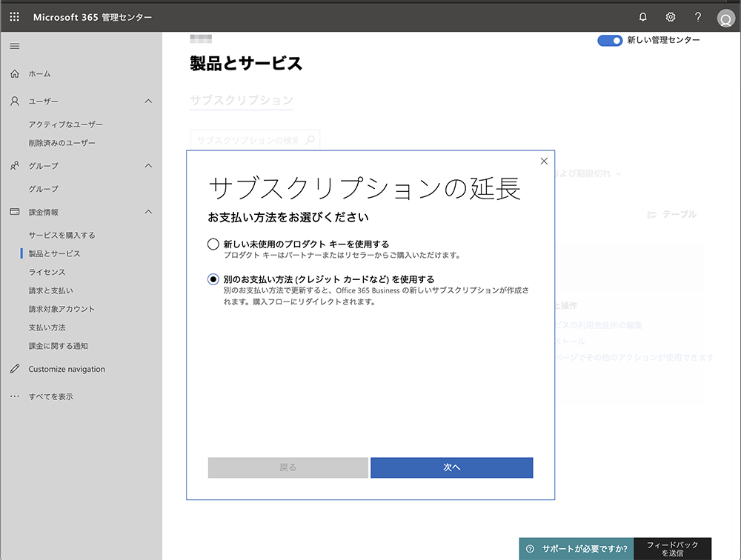Image resolution: width=741 pixels, height=560 pixels.
Task: Open the app launcher waffle icon
Action: tap(15, 17)
